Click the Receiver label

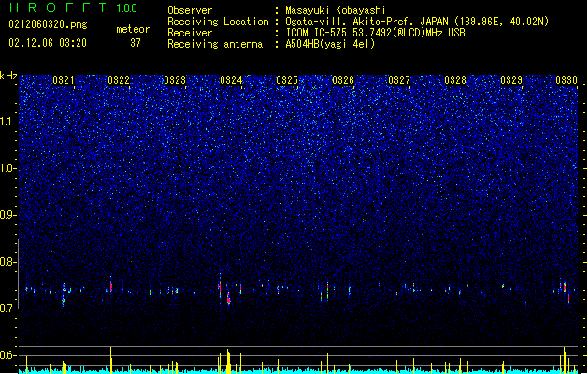190,33
